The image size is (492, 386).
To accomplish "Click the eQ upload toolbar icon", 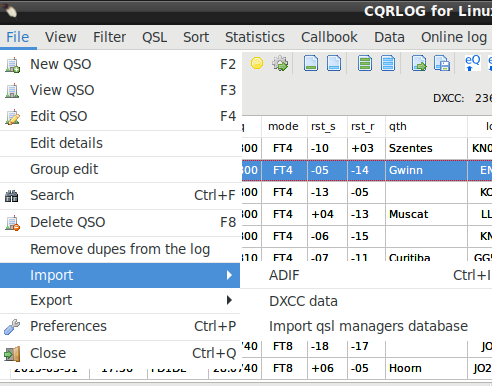I will coord(472,63).
